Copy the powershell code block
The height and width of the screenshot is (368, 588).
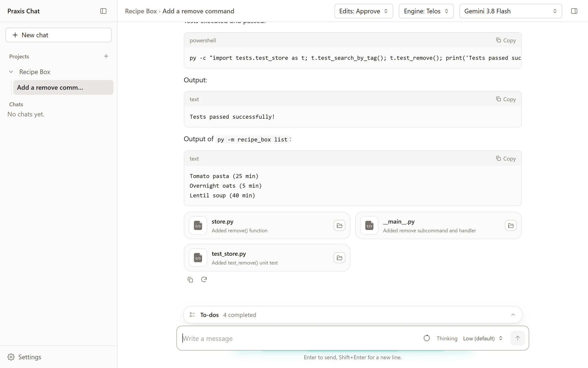(x=506, y=40)
